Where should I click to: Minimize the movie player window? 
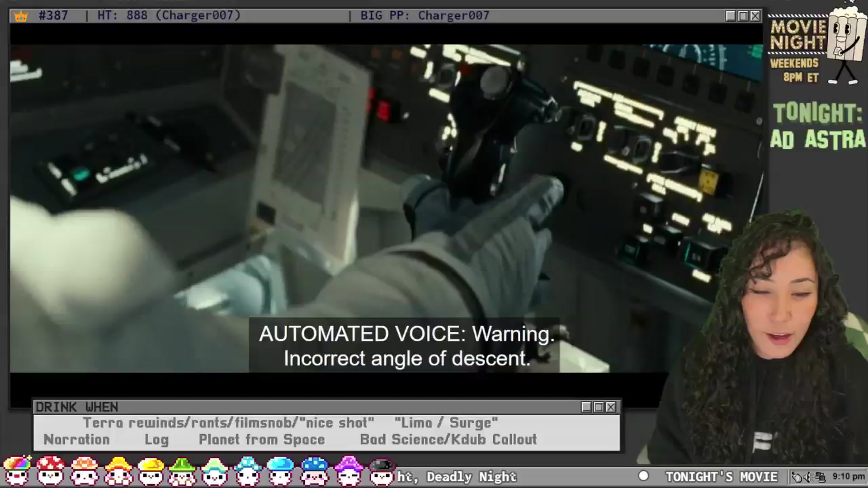click(x=731, y=16)
